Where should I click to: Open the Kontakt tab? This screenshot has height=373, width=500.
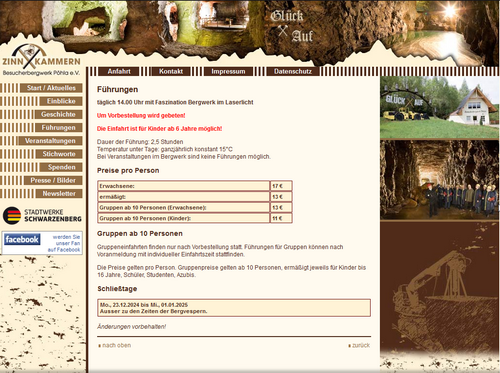[171, 71]
